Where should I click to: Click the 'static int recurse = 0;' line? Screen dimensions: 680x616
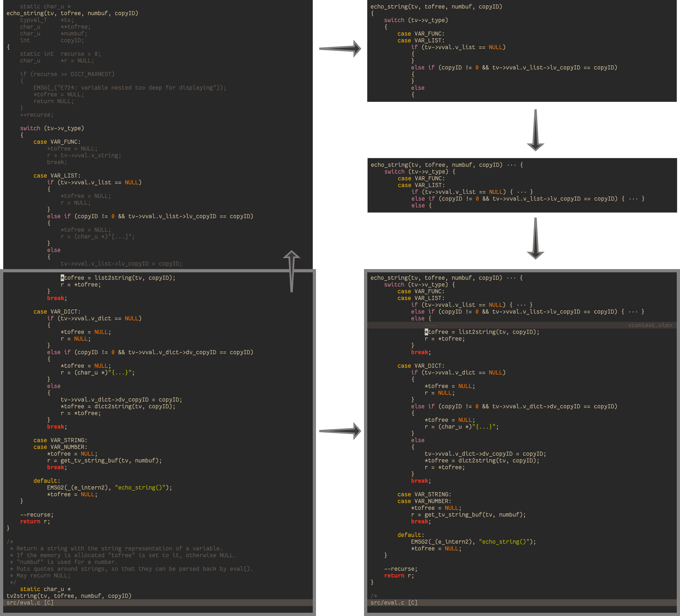click(x=60, y=54)
